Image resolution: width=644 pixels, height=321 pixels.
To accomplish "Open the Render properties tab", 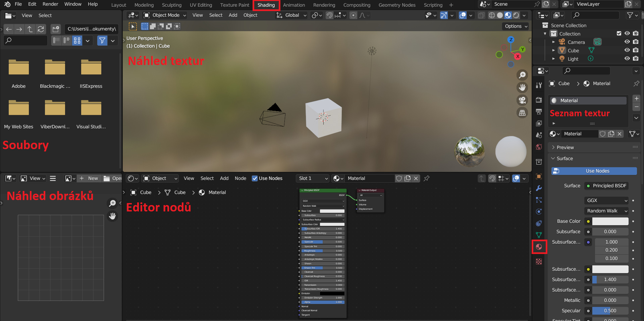I will [539, 100].
